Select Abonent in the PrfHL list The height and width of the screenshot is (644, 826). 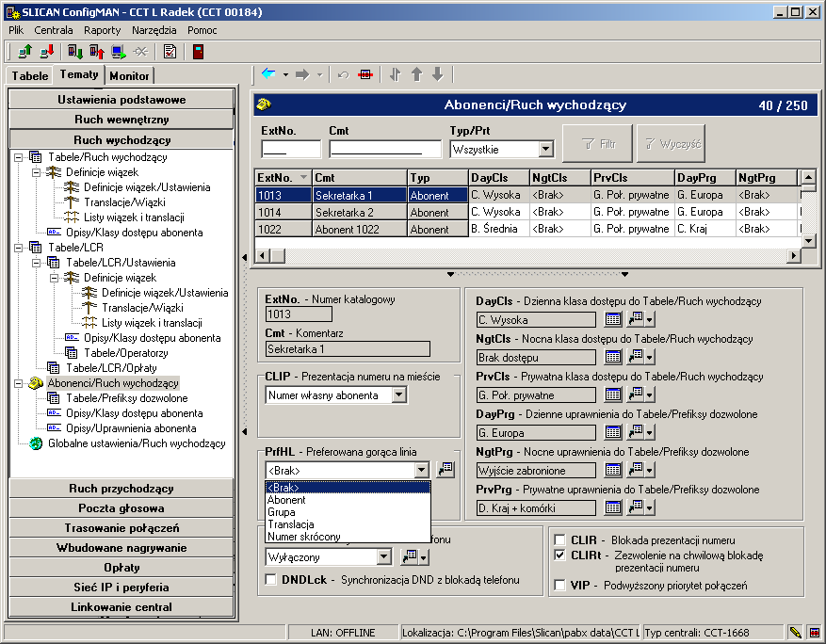pyautogui.click(x=348, y=500)
